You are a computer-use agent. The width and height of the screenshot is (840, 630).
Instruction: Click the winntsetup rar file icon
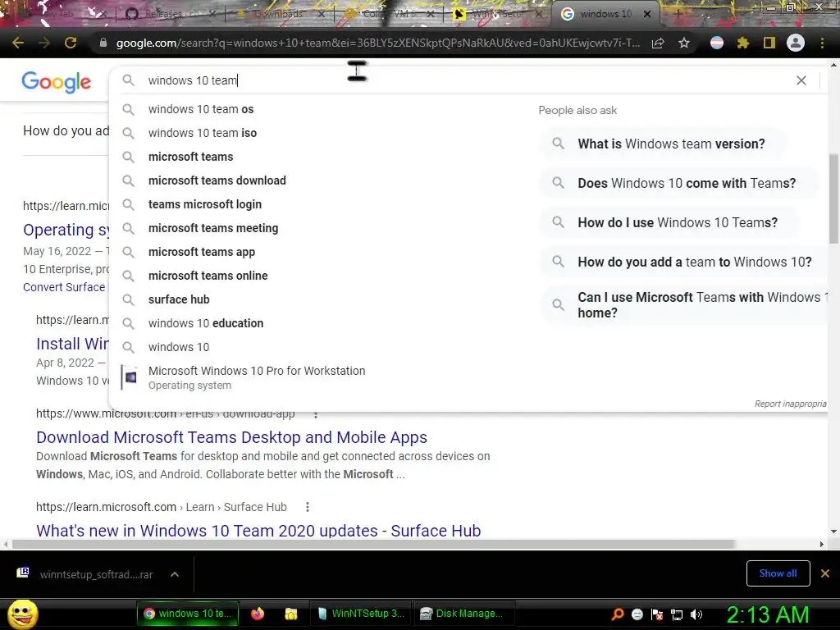[23, 573]
